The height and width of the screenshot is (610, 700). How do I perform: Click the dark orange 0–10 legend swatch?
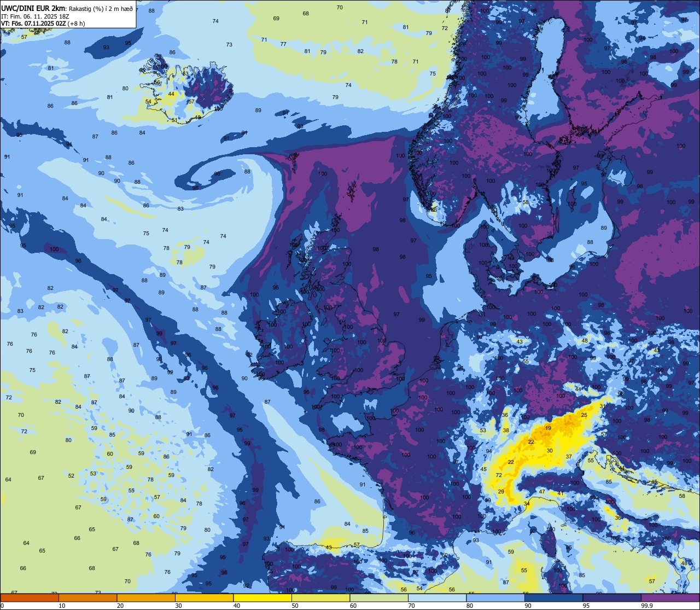(30, 597)
